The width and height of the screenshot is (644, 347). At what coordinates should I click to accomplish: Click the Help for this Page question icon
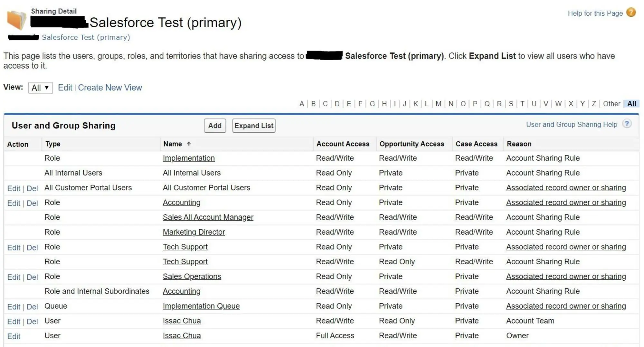click(631, 13)
